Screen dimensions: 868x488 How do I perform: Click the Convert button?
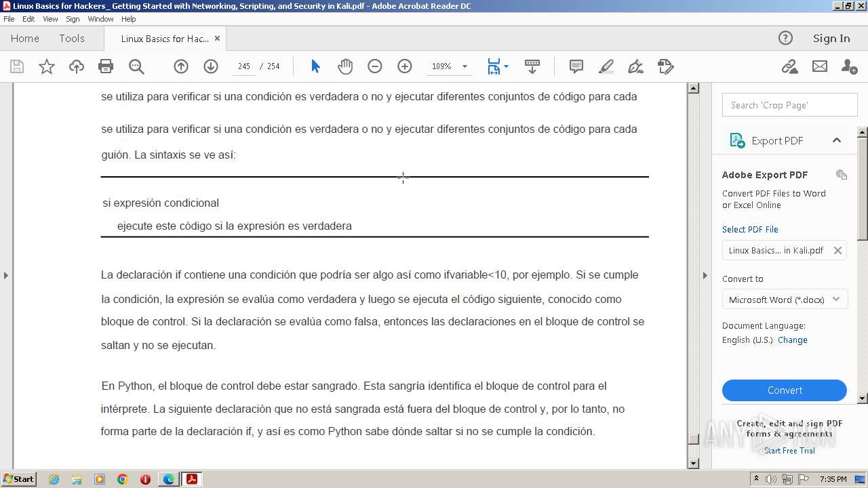(785, 390)
